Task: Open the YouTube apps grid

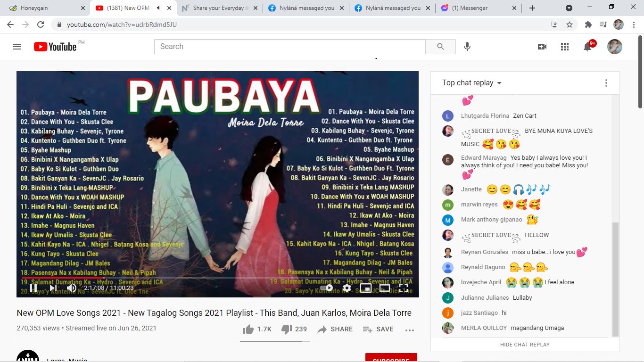Action: pos(565,47)
